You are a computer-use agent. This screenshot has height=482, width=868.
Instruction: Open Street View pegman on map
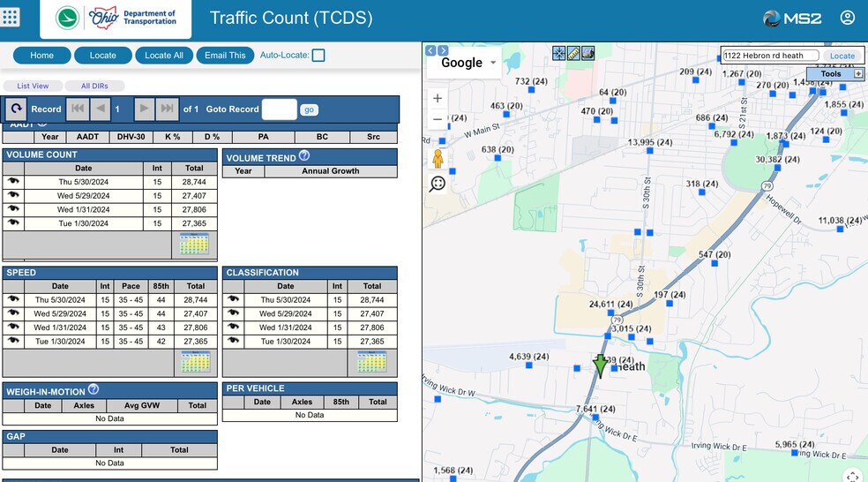[437, 160]
